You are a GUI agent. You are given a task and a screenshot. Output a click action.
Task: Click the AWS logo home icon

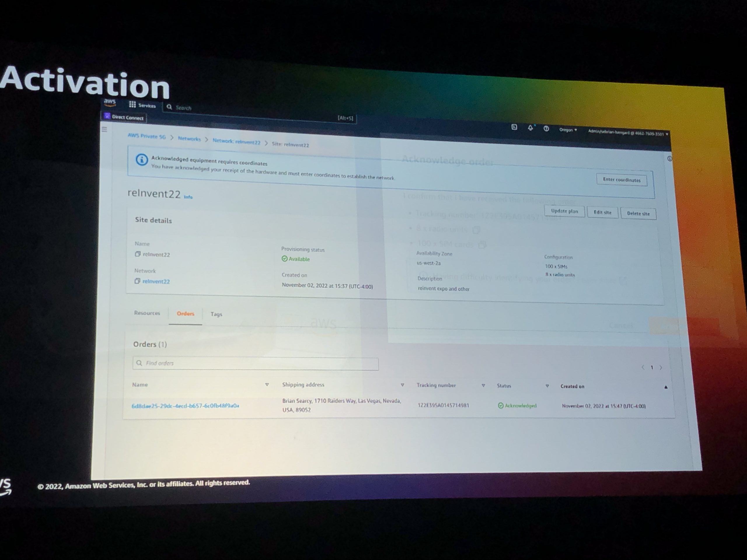(110, 102)
